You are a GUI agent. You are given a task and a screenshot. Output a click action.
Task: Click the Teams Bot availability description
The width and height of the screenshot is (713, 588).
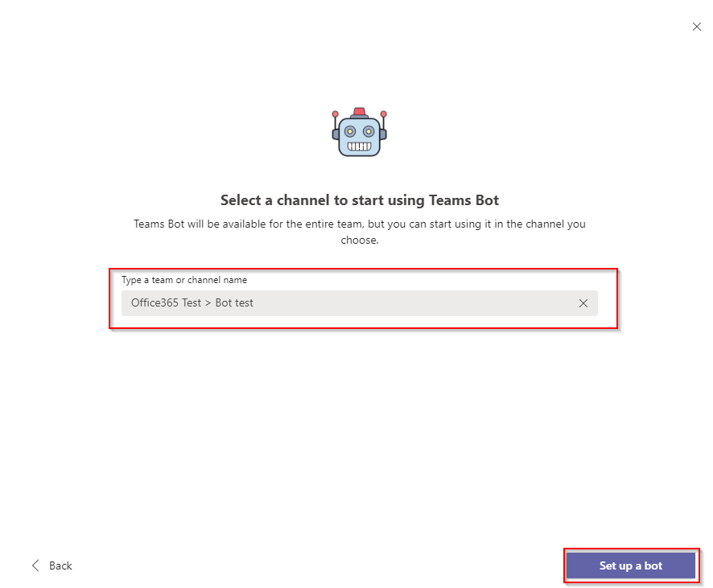point(359,232)
